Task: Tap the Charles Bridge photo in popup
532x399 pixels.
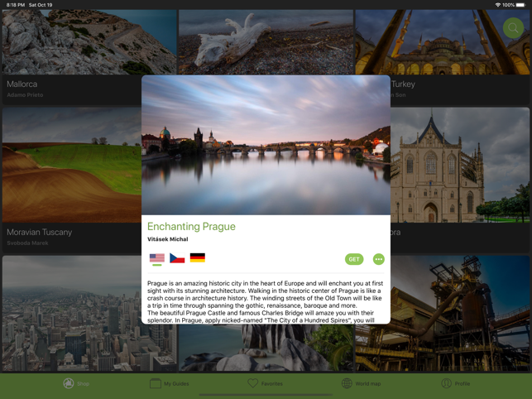Action: coord(266,145)
